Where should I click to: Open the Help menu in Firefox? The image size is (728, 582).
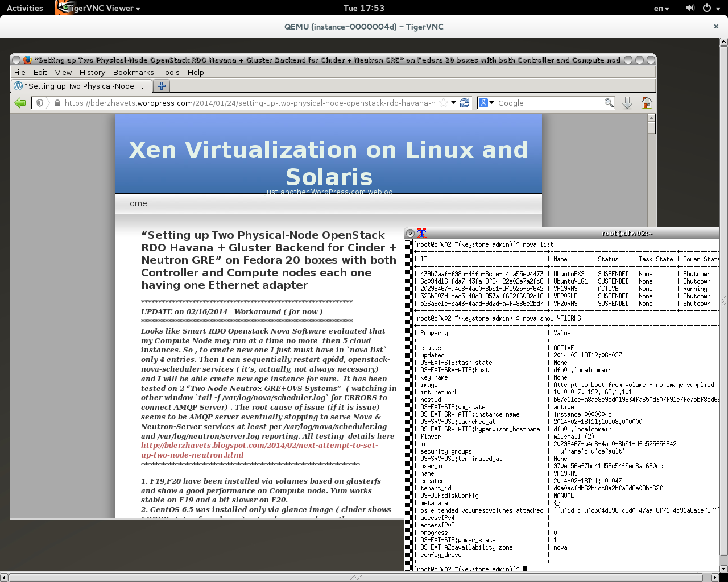click(196, 72)
